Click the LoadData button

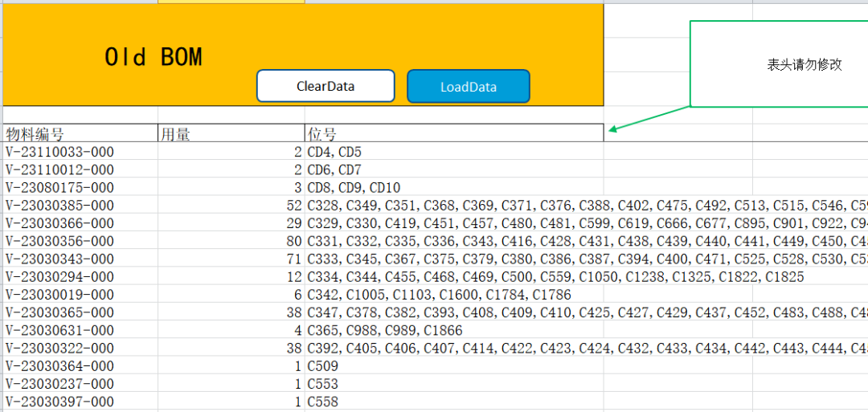469,86
